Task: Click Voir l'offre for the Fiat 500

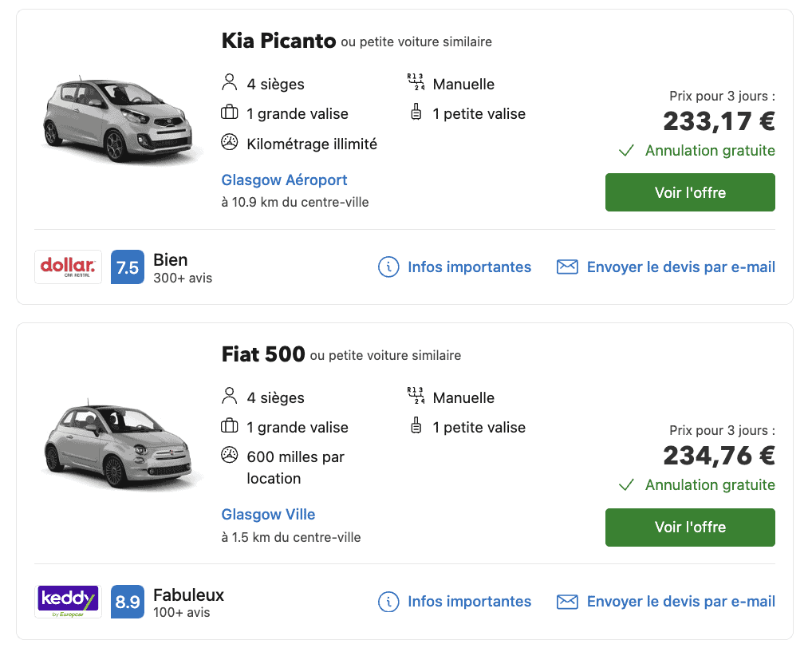Action: click(689, 527)
